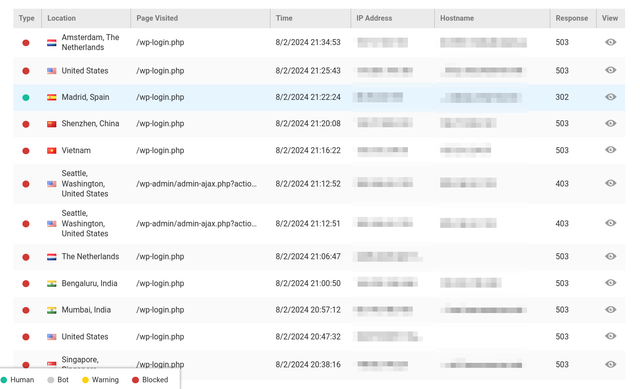Image resolution: width=640 pixels, height=389 pixels.
Task: Click the Netherlands flag on Amsterdam row
Action: click(x=51, y=42)
